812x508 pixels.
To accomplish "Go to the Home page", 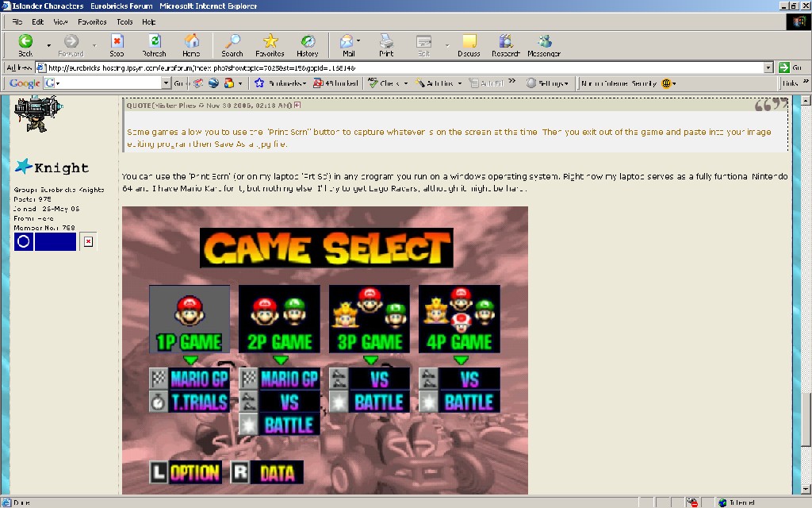I will (x=191, y=45).
